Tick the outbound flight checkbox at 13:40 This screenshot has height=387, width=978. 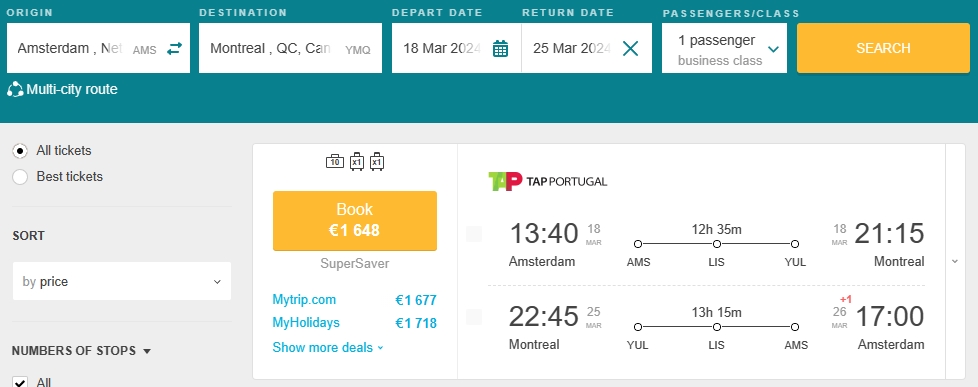click(474, 234)
